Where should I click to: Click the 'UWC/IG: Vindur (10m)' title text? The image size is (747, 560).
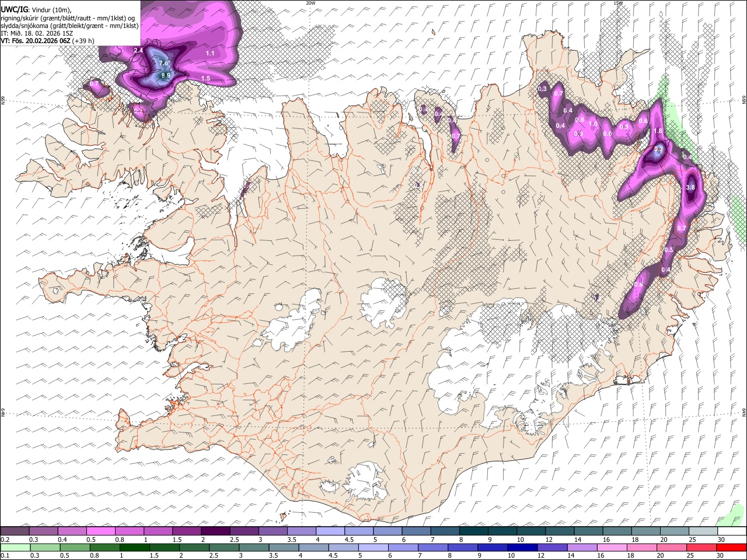pyautogui.click(x=36, y=9)
